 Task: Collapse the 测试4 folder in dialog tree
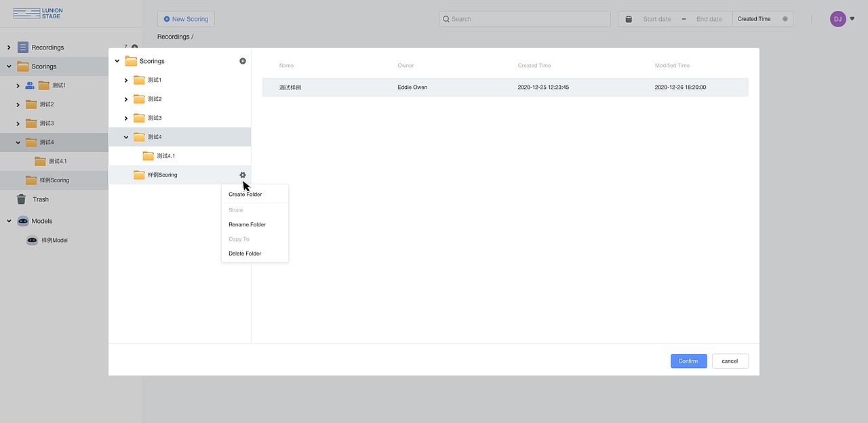coord(125,137)
